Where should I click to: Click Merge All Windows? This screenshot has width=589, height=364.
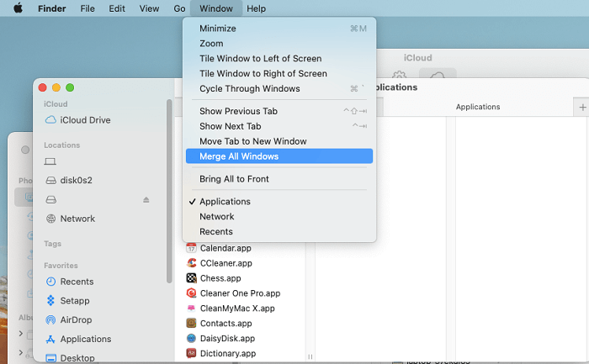(279, 156)
